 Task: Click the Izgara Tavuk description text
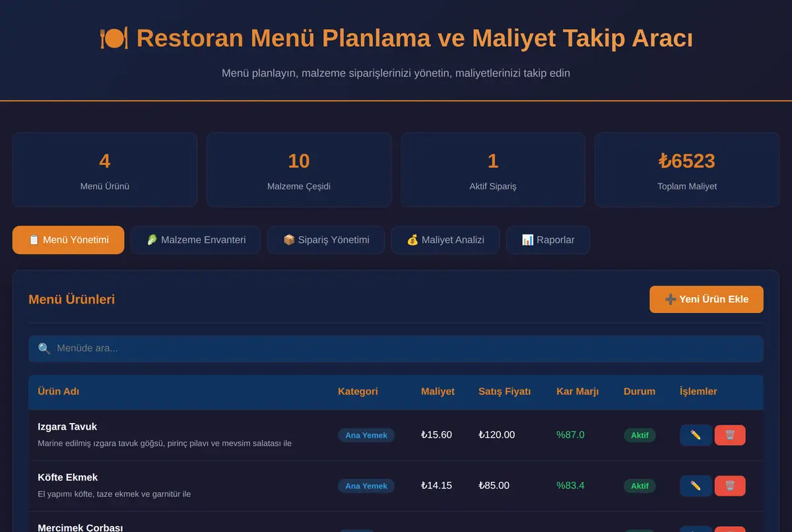click(164, 444)
